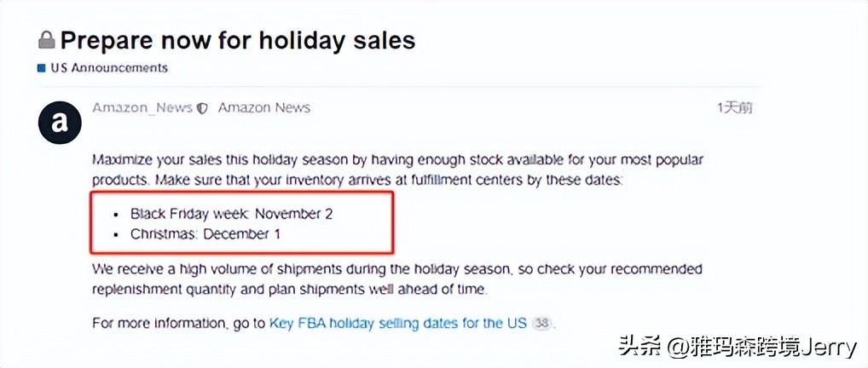This screenshot has width=868, height=368.
Task: Click the blue US Announcements category square
Action: 41,68
